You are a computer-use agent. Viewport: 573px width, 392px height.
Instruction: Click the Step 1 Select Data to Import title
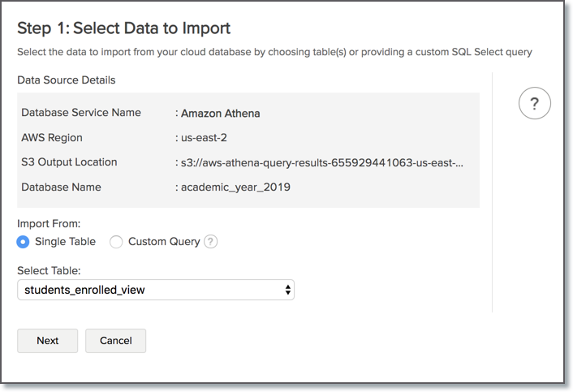(123, 28)
